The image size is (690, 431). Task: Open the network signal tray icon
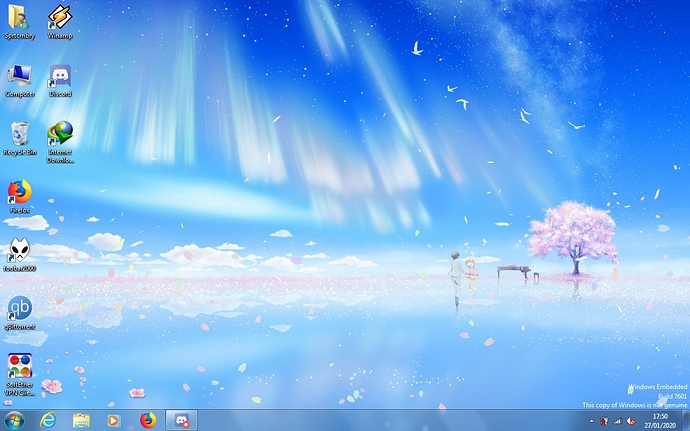(617, 421)
